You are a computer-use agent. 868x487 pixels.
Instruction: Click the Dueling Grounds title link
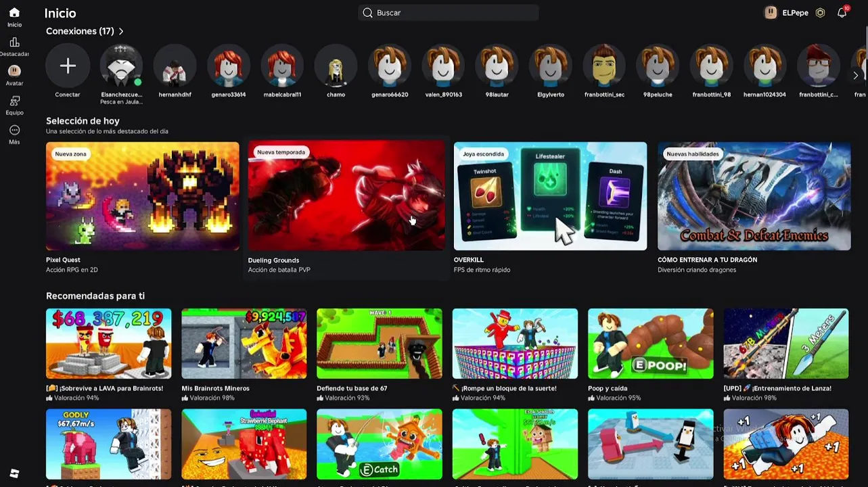[273, 260]
